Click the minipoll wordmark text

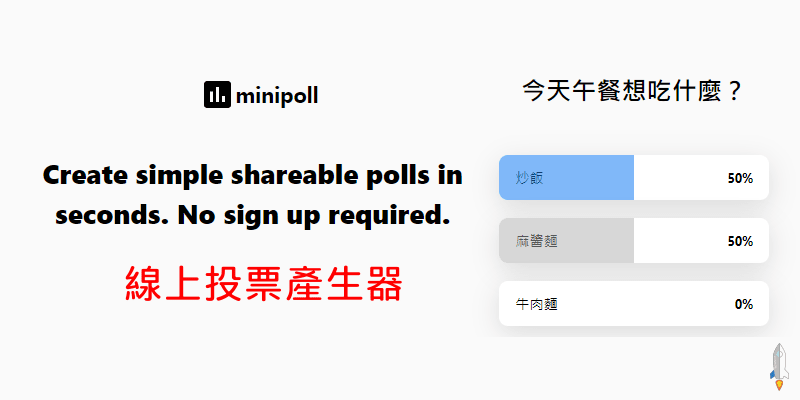(278, 96)
